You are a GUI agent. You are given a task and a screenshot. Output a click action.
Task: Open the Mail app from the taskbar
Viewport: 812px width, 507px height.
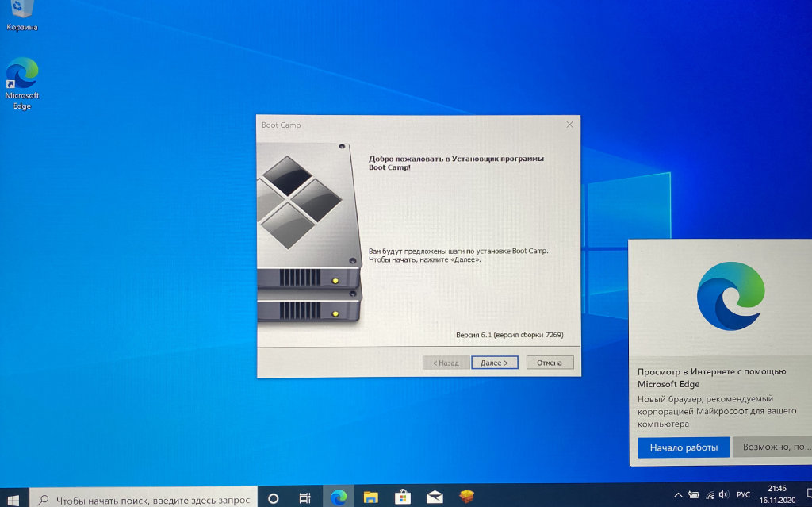(435, 497)
